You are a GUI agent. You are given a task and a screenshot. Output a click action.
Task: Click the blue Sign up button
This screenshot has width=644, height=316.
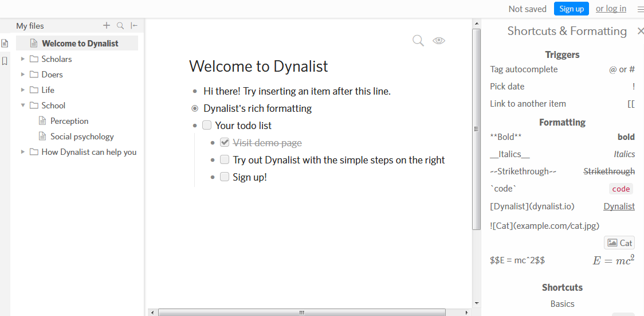click(x=571, y=9)
